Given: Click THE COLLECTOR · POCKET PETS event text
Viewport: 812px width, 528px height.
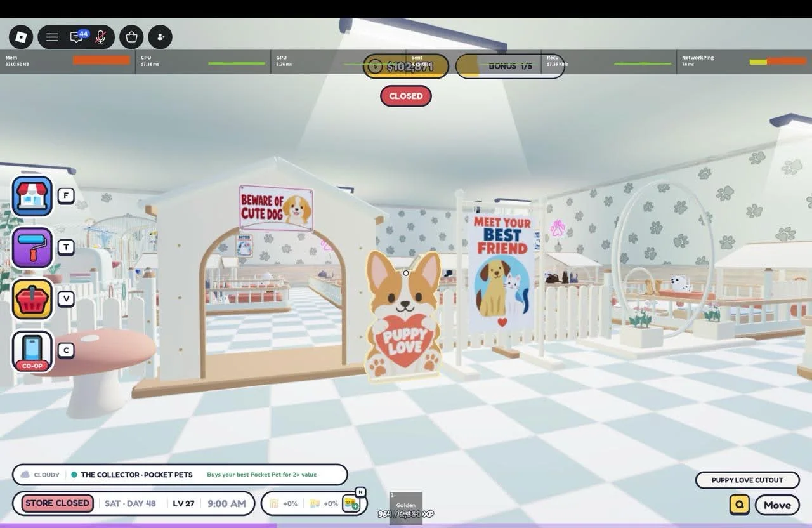Looking at the screenshot, I should click(136, 475).
